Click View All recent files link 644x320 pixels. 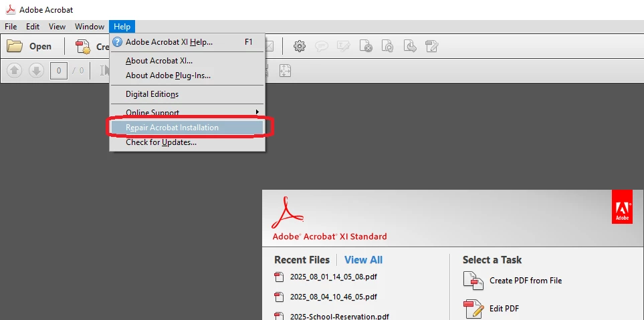(363, 260)
